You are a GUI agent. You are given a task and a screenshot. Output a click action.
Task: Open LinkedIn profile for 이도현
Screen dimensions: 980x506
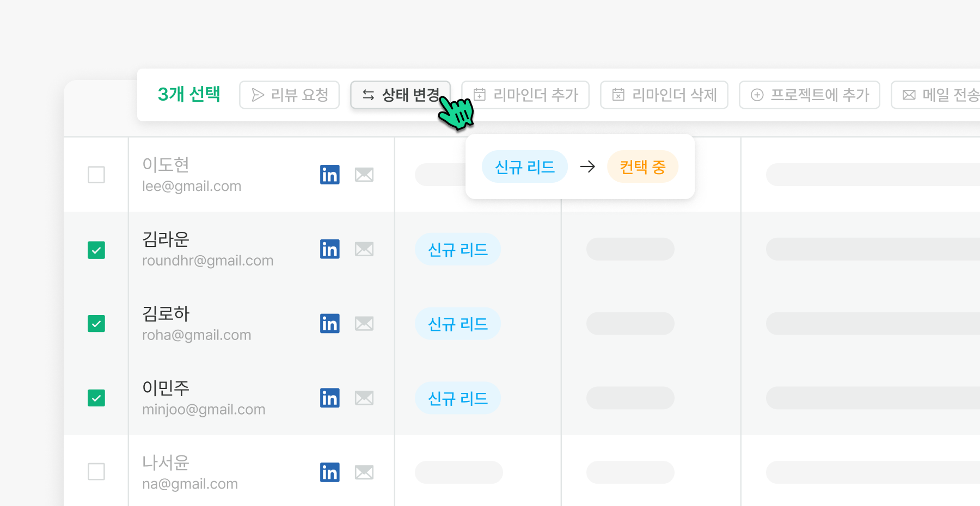[329, 175]
